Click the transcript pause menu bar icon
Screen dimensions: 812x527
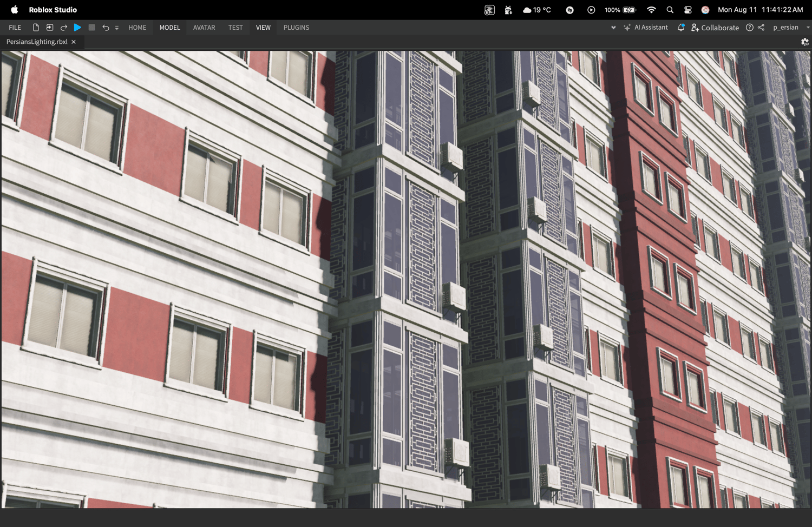489,10
